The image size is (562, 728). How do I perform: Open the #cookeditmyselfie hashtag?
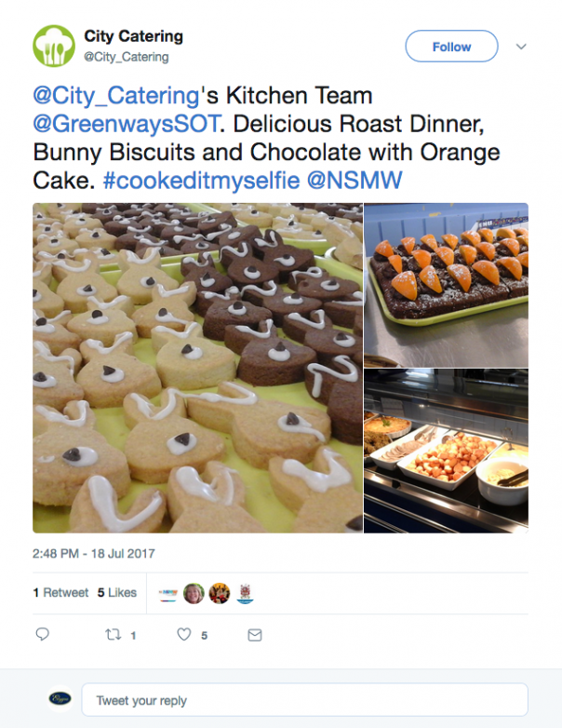point(200,180)
